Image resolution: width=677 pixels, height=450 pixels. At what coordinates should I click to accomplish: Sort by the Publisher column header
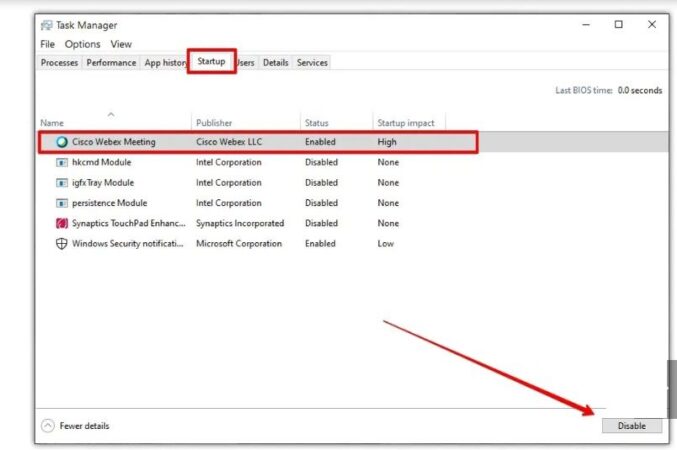[x=214, y=123]
